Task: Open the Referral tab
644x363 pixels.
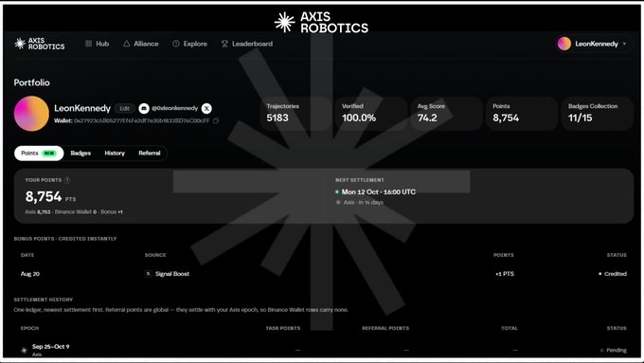Action: (x=150, y=153)
